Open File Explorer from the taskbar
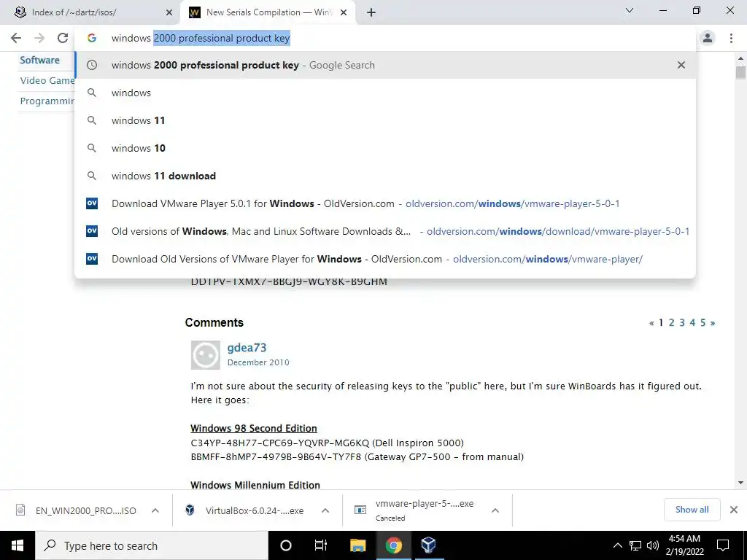 (357, 545)
